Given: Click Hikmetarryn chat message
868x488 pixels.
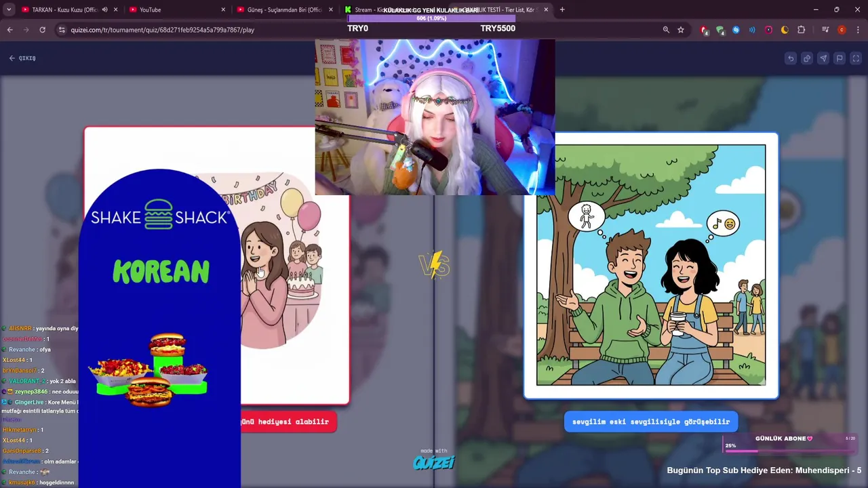Looking at the screenshot, I should point(23,430).
